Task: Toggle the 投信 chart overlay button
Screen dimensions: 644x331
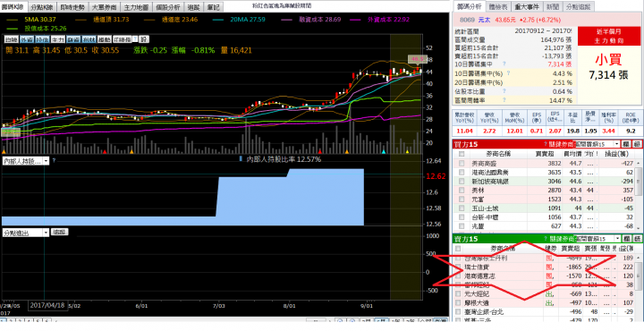Action: click(x=41, y=39)
